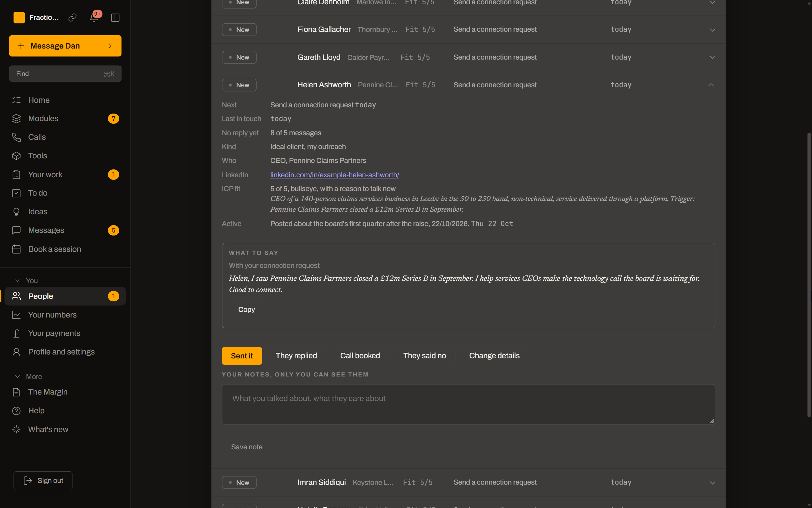Viewport: 812px width, 508px height.
Task: Click the link chain icon in header
Action: pyautogui.click(x=72, y=17)
